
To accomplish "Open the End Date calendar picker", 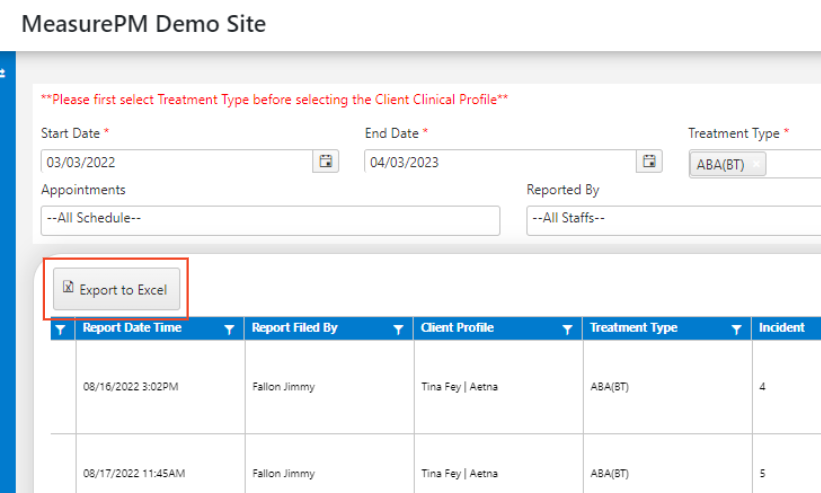I will click(649, 161).
